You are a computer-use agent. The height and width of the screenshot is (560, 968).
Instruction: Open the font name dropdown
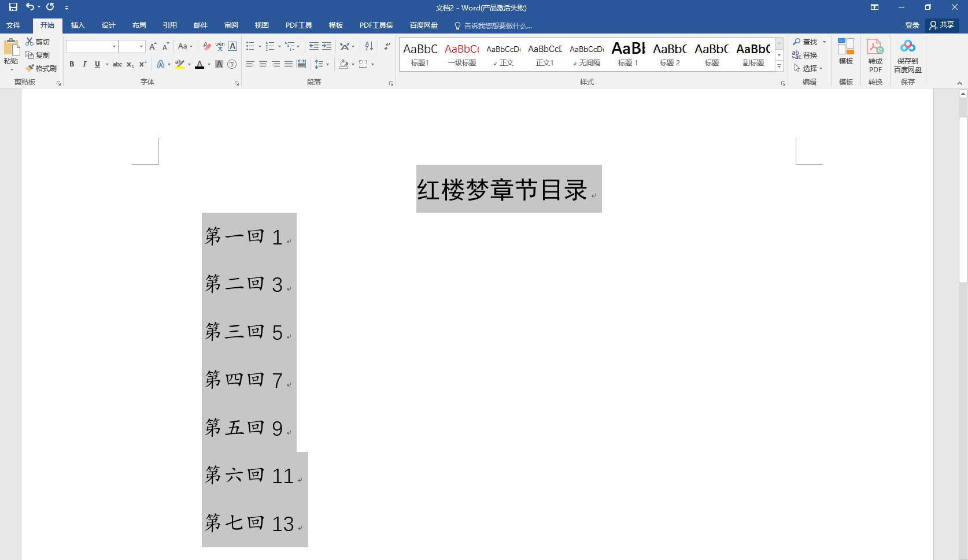coord(114,46)
